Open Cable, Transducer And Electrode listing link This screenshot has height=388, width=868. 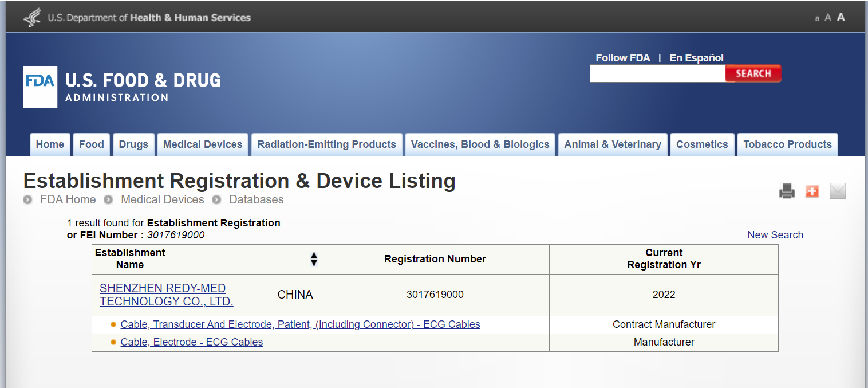point(300,324)
